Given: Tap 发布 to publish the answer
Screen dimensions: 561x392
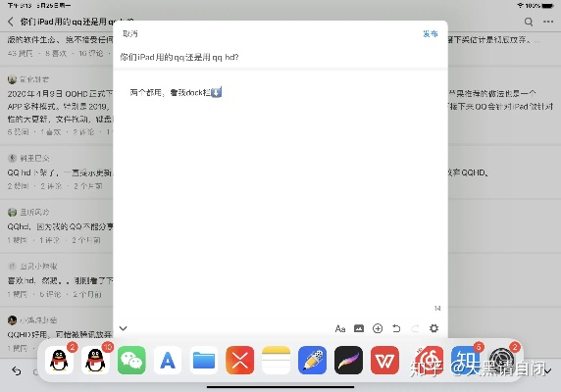Looking at the screenshot, I should 430,34.
